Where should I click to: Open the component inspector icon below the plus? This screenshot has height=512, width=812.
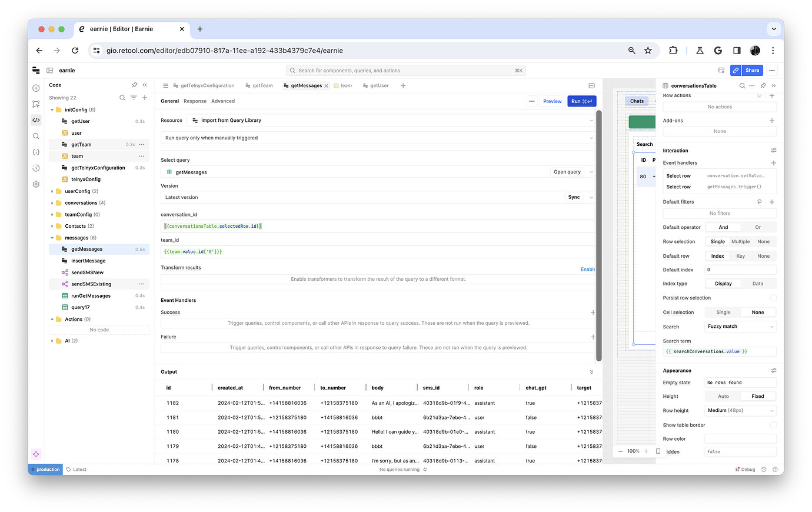(36, 103)
